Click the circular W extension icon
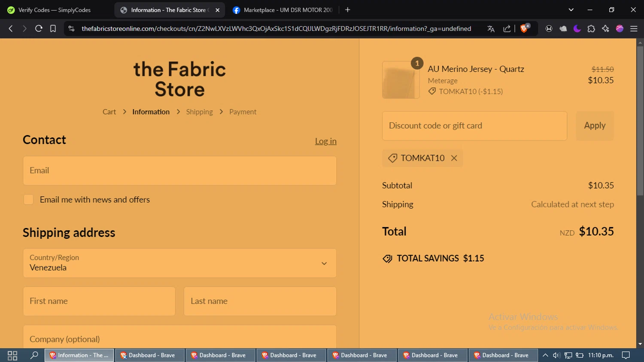Viewport: 644px width, 362px height. (x=549, y=29)
